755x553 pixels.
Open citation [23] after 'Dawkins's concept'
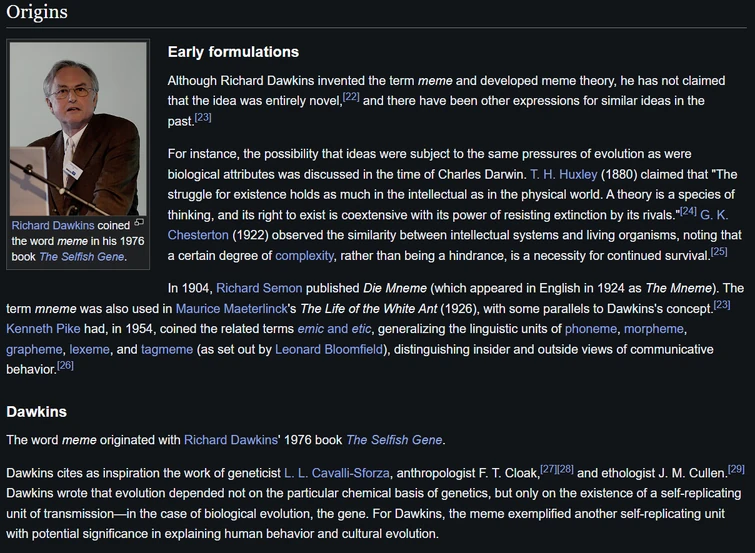(722, 305)
